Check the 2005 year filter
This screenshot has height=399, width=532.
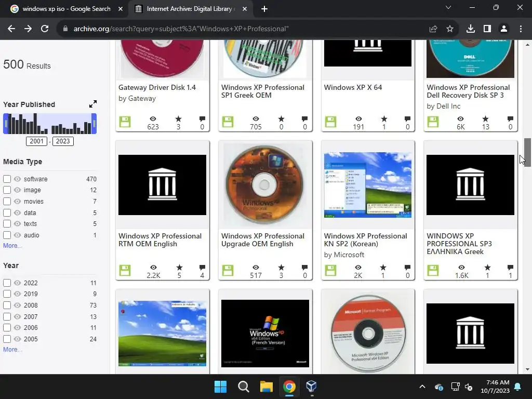point(7,339)
